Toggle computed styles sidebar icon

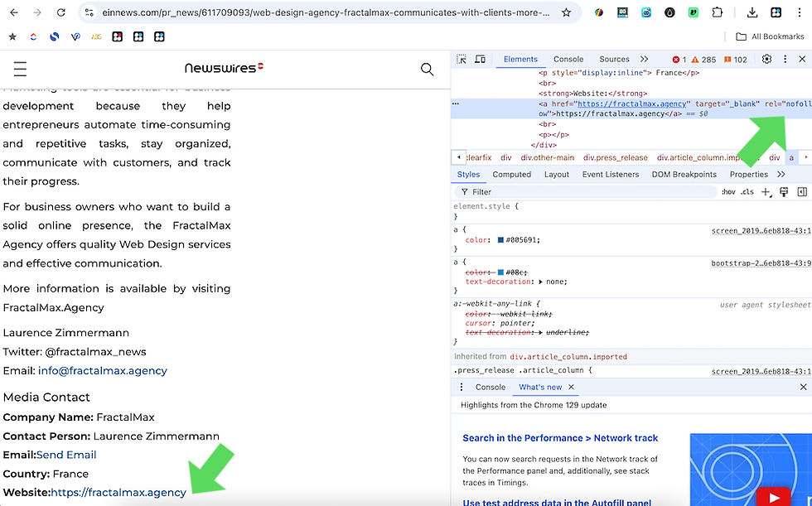click(802, 192)
